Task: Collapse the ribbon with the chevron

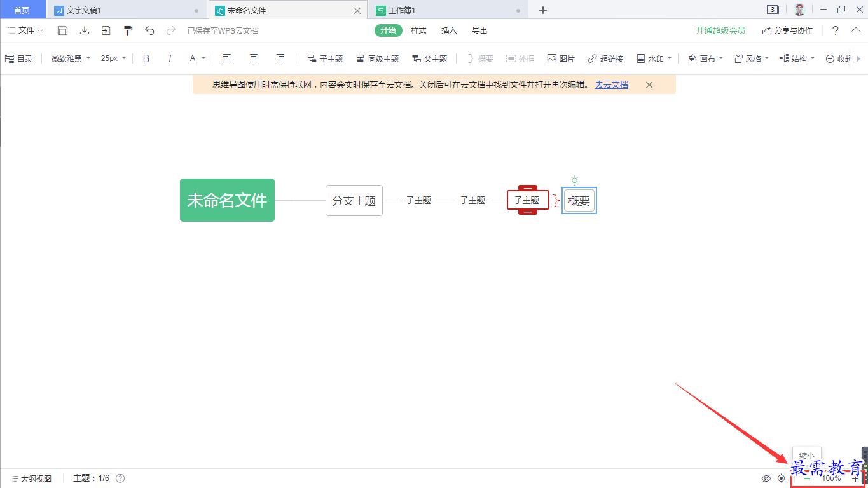Action: click(856, 30)
